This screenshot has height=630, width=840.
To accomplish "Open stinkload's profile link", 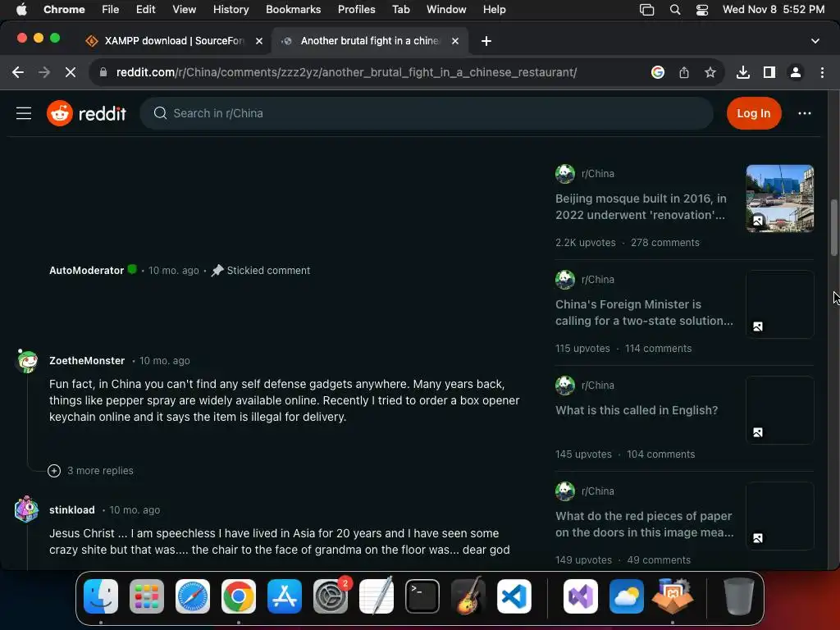I will click(x=72, y=510).
